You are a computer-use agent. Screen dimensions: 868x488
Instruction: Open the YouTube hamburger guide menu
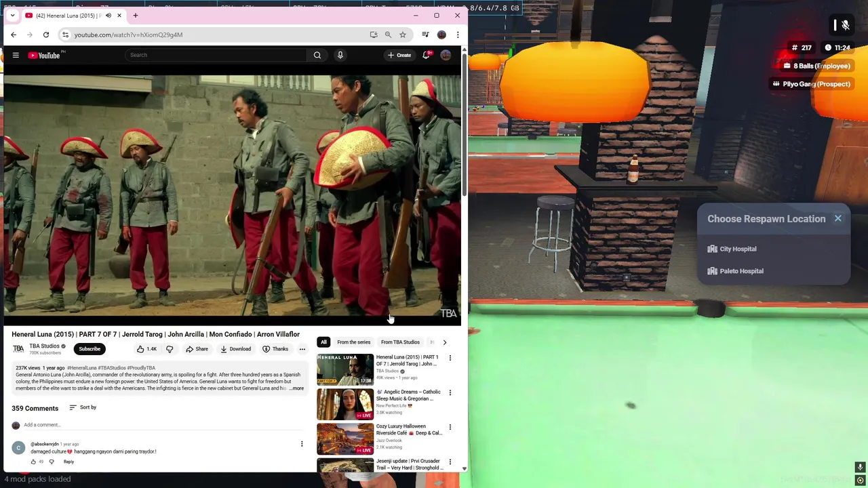click(x=16, y=55)
